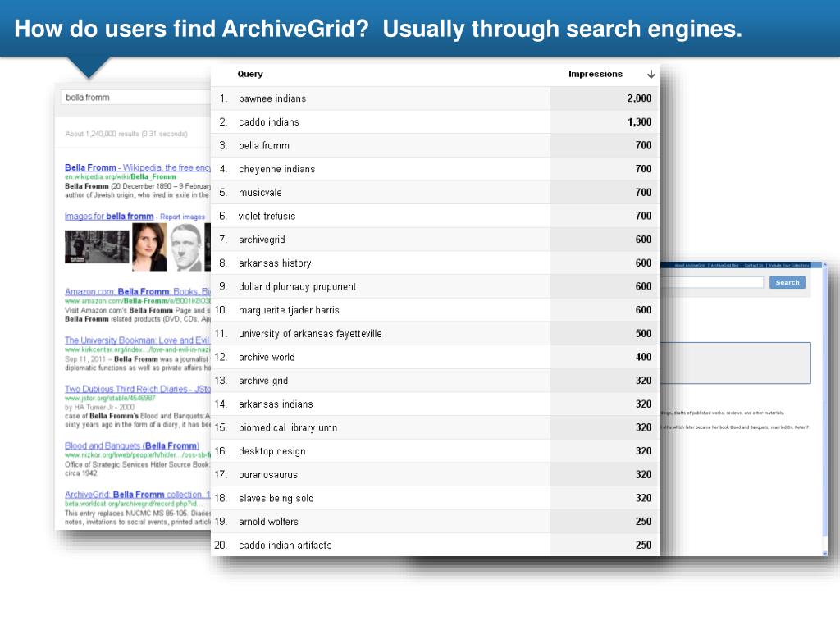Open 'Images for bella fromm' link

[x=109, y=217]
